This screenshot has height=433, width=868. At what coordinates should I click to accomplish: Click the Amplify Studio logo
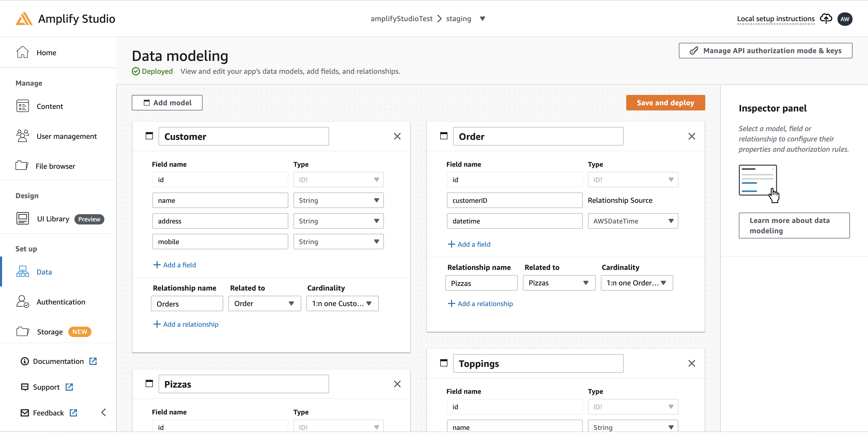(x=24, y=19)
